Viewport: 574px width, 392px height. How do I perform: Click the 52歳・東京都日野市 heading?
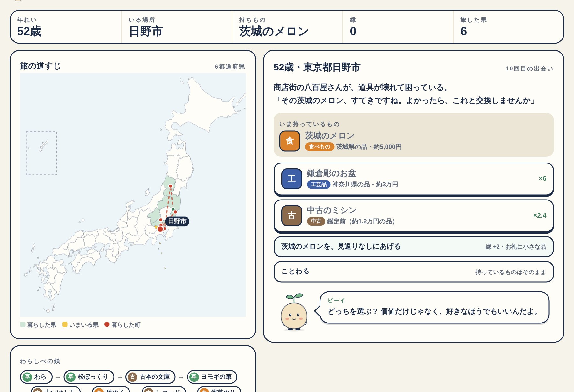click(317, 68)
